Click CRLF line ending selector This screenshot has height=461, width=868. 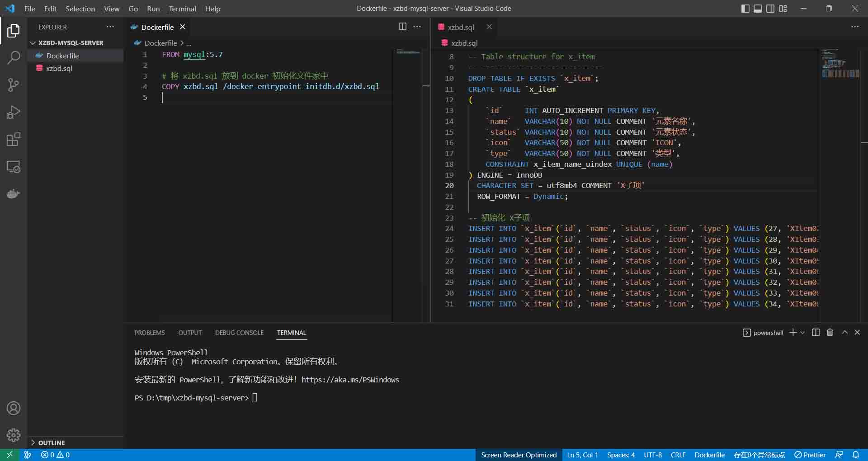[678, 455]
